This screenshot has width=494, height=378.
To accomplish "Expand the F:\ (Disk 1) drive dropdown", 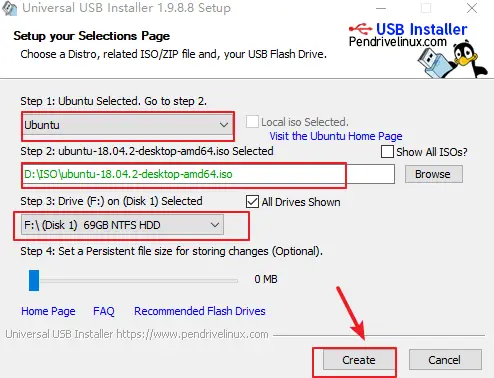I will [x=122, y=225].
